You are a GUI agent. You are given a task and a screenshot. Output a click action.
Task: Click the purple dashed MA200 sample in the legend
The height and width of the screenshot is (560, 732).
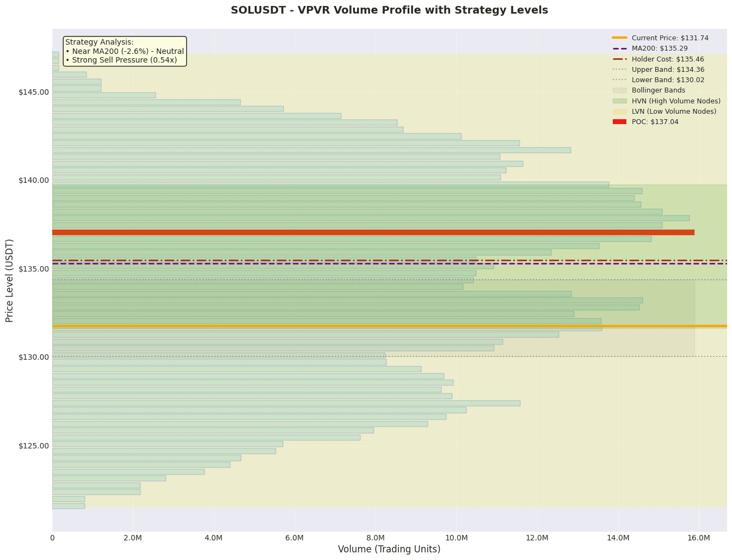point(620,48)
